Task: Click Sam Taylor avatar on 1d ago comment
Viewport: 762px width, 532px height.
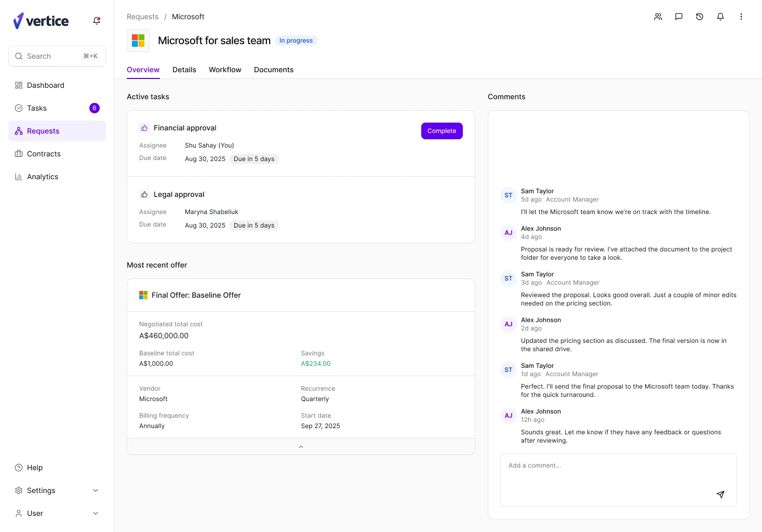Action: pos(509,370)
